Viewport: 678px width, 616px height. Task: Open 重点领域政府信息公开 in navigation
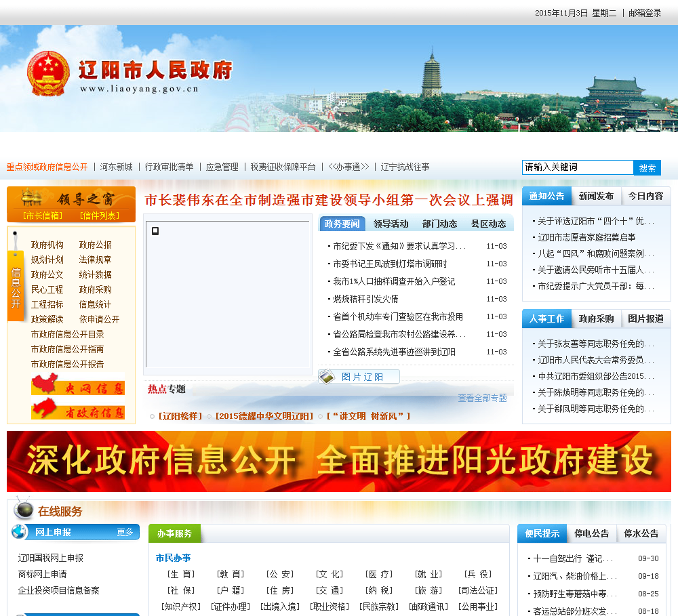point(47,167)
